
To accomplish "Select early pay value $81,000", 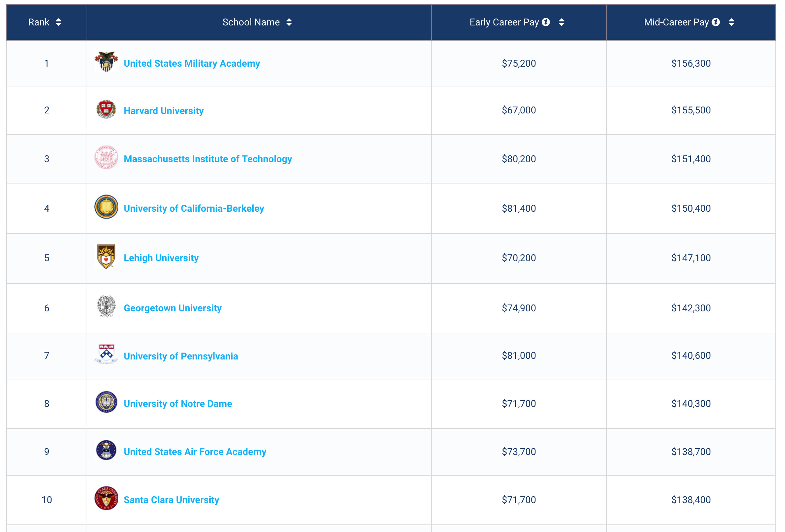I will click(x=519, y=355).
